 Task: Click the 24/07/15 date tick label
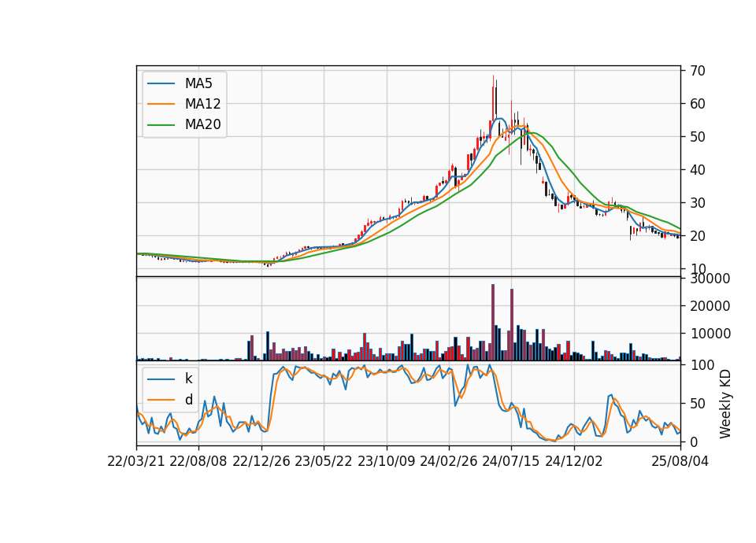coord(511,461)
